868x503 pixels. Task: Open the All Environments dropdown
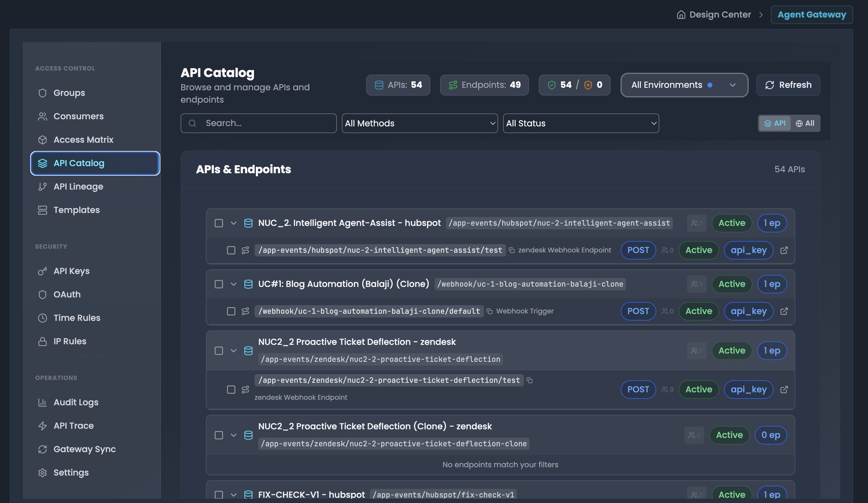click(684, 85)
